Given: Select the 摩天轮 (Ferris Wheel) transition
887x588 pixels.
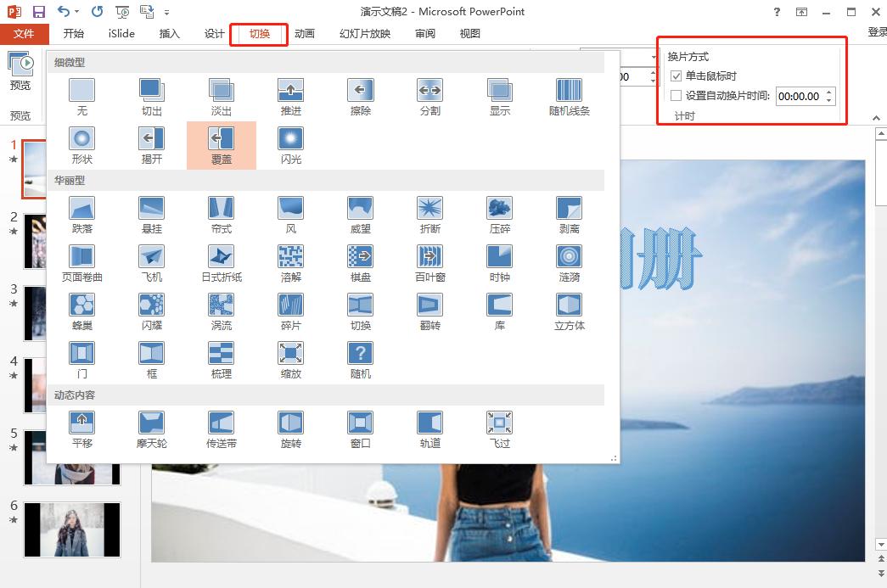Looking at the screenshot, I should 152,430.
